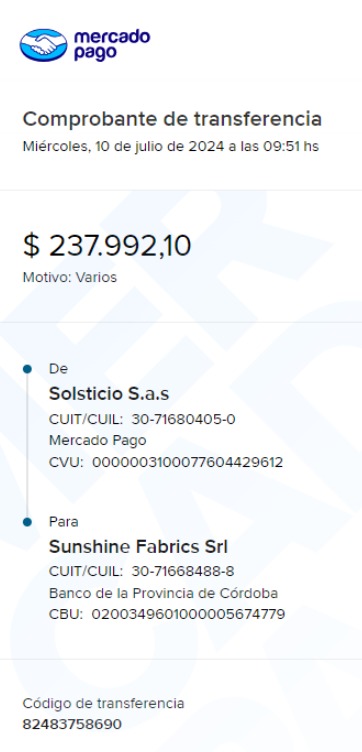Click the Código de transferencia label
The image size is (362, 752).
tap(103, 704)
